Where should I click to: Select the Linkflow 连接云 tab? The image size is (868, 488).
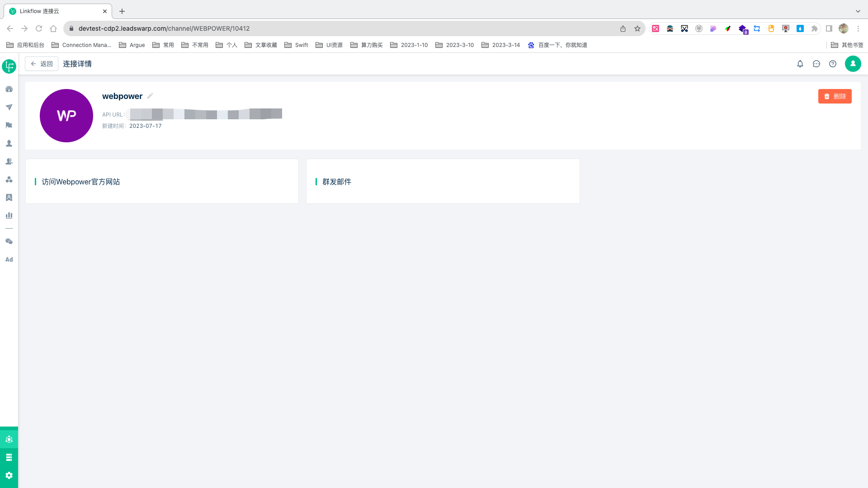[59, 11]
